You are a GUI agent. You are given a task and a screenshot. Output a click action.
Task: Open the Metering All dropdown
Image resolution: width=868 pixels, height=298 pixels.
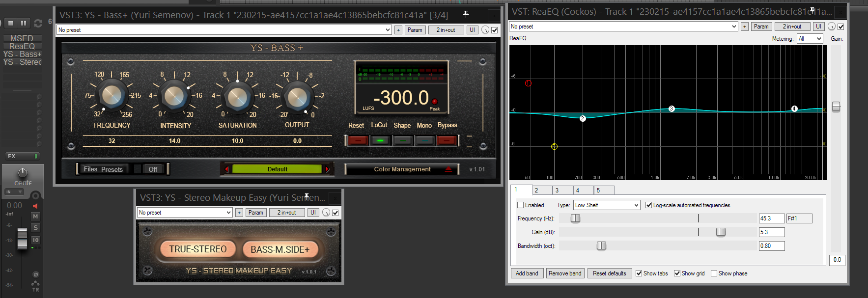810,39
